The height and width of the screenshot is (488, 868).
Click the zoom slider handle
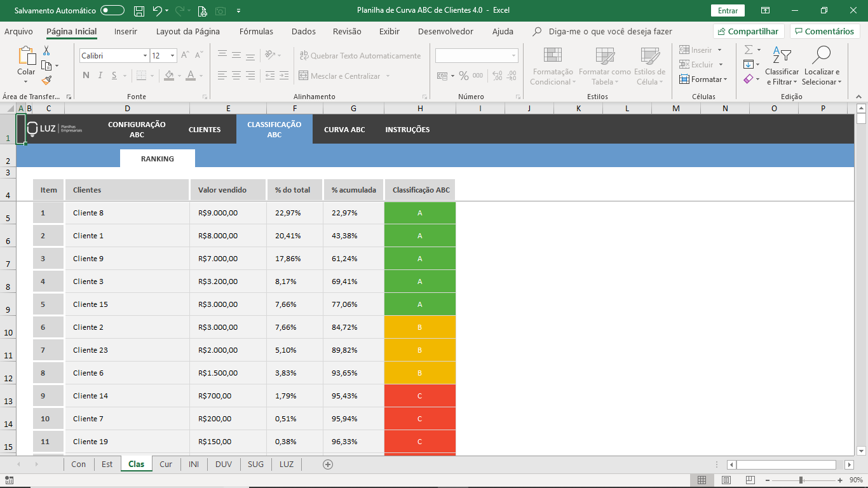point(801,480)
